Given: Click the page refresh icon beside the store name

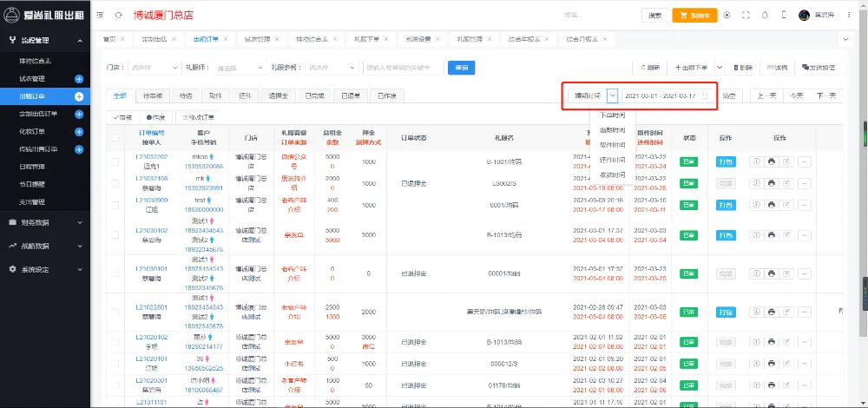Looking at the screenshot, I should (x=117, y=15).
